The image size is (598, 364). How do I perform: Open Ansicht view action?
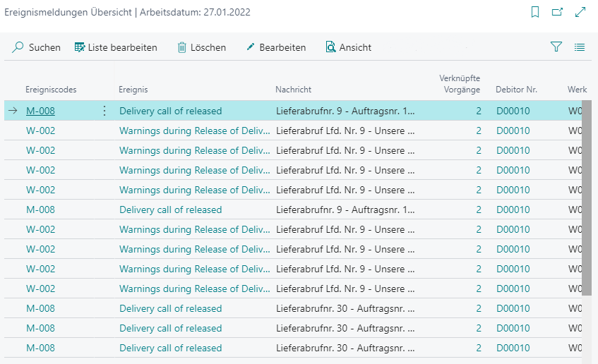coord(348,47)
